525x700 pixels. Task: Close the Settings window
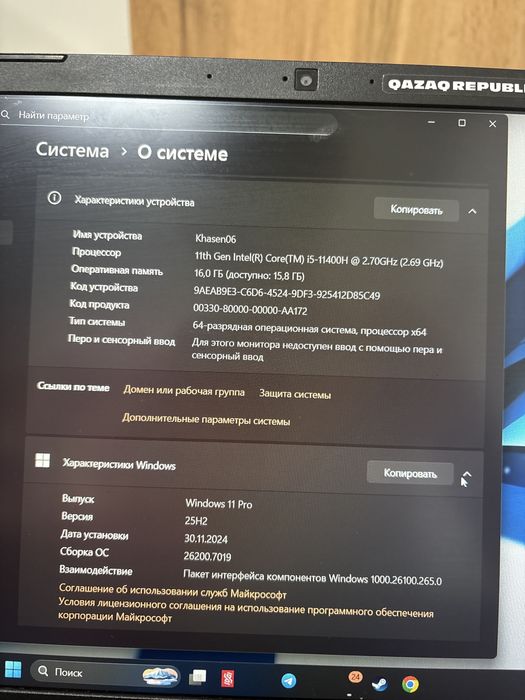[492, 124]
